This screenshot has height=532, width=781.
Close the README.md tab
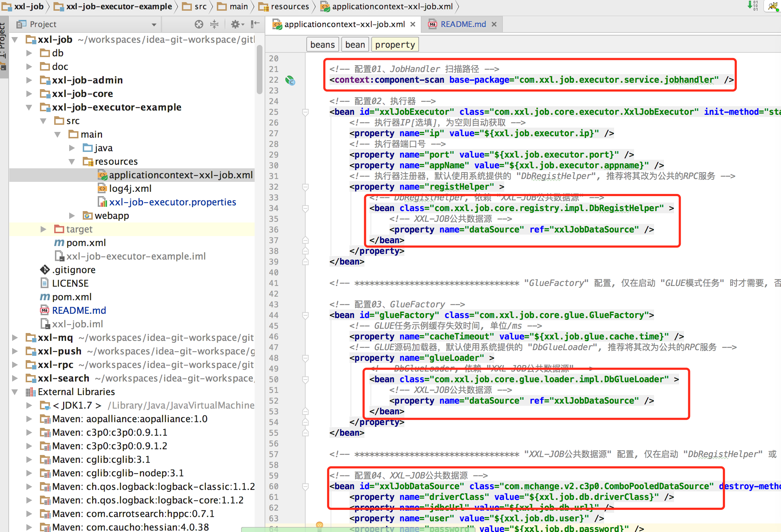(x=494, y=24)
